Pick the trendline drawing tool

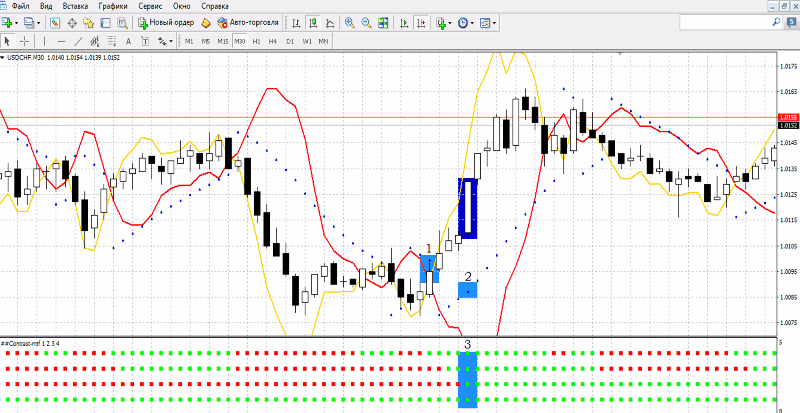[x=79, y=41]
